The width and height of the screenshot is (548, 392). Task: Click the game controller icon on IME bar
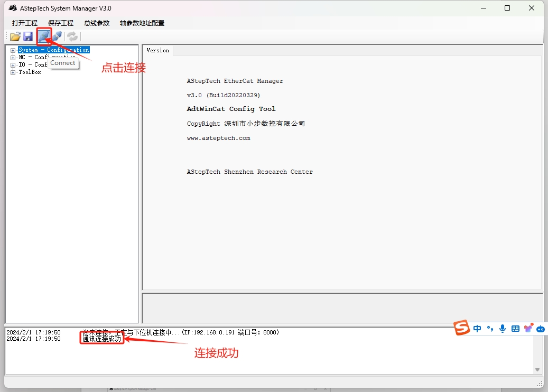(541, 329)
